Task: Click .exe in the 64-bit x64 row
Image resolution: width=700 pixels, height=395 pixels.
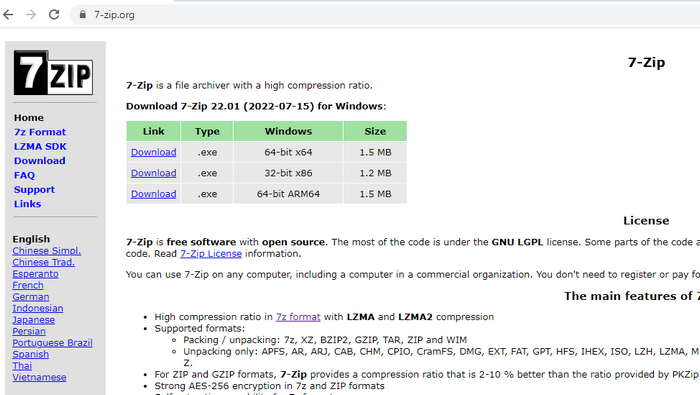Action: pos(207,152)
